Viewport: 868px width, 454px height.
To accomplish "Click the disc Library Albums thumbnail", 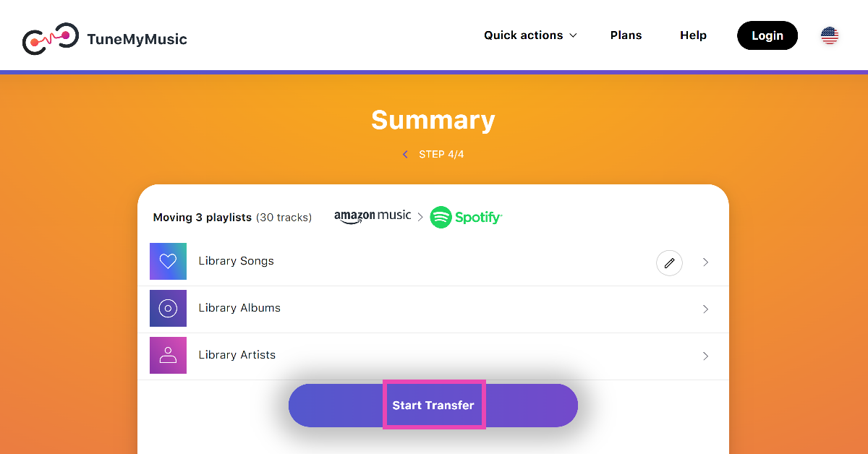I will [x=168, y=308].
